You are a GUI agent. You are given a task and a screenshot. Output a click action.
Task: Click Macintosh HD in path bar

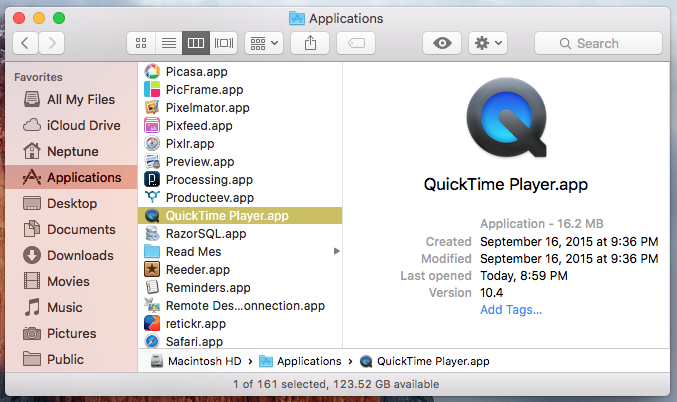coord(196,361)
